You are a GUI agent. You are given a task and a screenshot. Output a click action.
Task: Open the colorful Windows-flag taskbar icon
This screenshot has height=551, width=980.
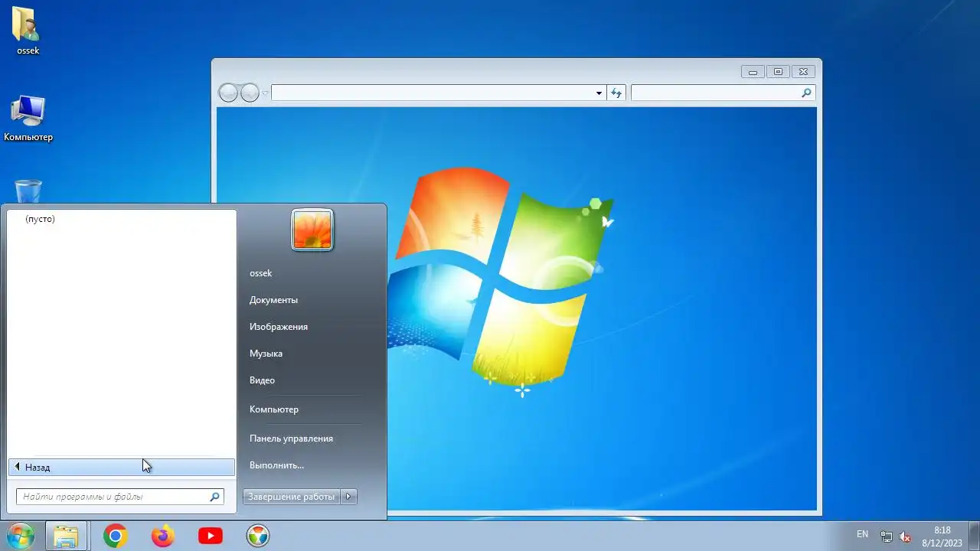click(258, 536)
